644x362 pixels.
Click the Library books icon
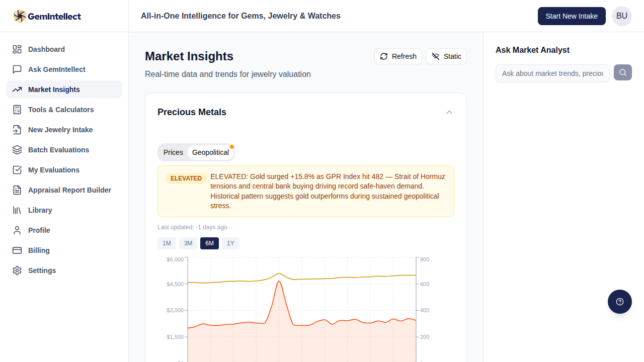pos(17,210)
